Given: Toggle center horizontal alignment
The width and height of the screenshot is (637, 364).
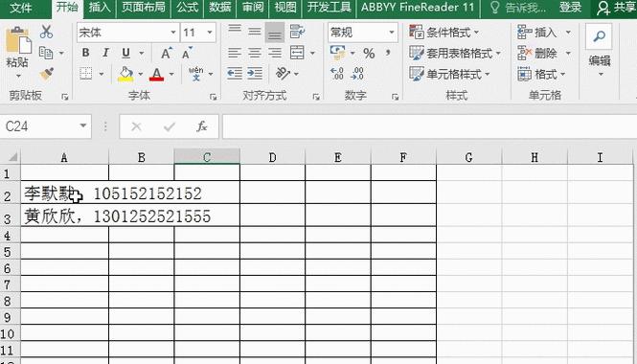Looking at the screenshot, I should point(255,53).
